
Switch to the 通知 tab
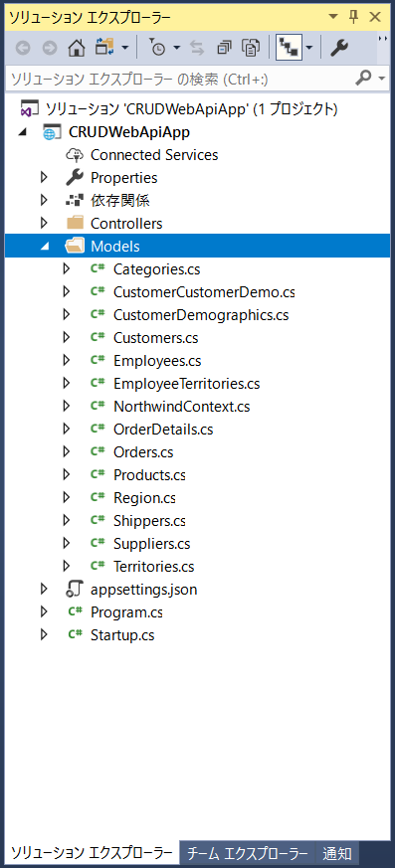point(337,853)
